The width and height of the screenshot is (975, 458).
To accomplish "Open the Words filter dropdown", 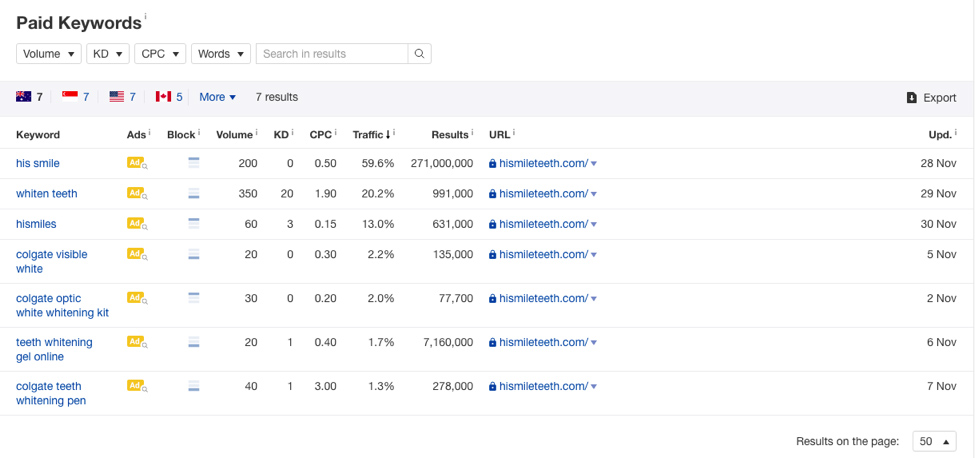I will [221, 53].
